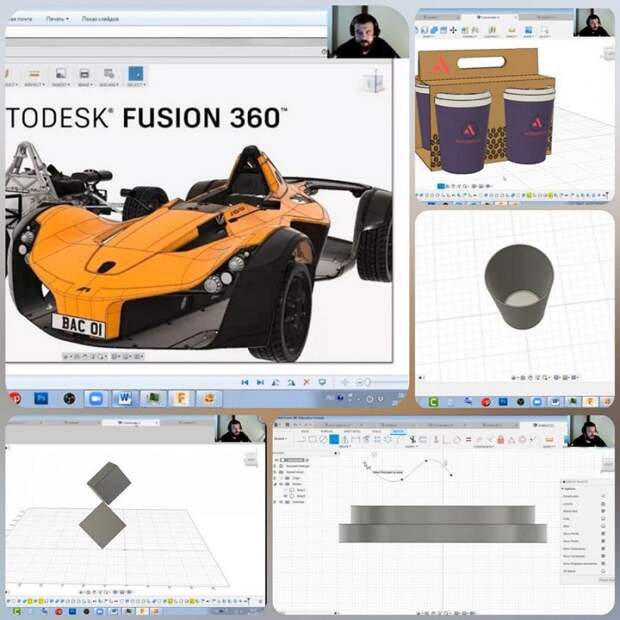Click the ViewCube in car window

373,82
